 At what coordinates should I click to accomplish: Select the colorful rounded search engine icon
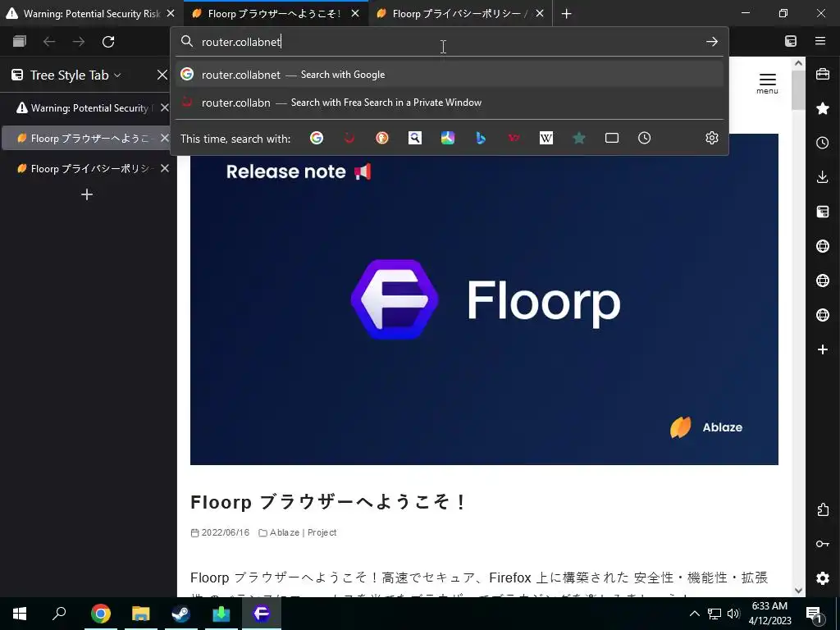[448, 138]
